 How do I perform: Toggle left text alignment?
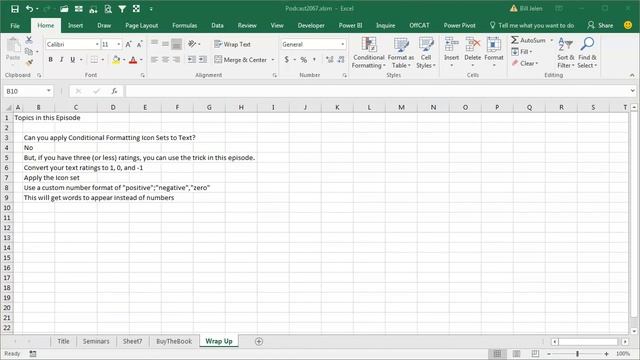pyautogui.click(x=154, y=60)
